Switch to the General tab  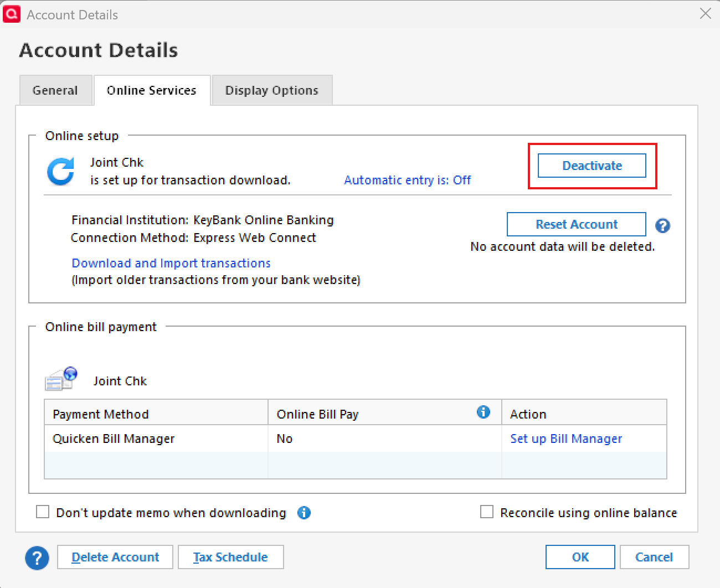(55, 90)
